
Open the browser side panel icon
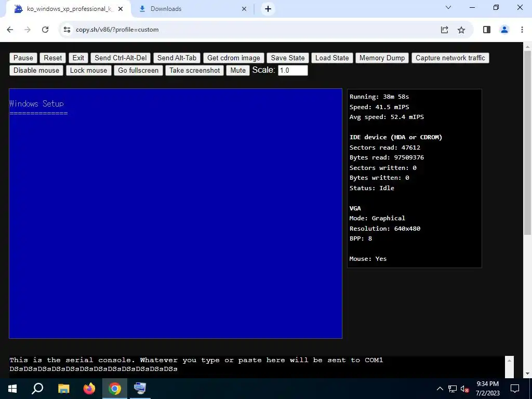click(x=486, y=30)
